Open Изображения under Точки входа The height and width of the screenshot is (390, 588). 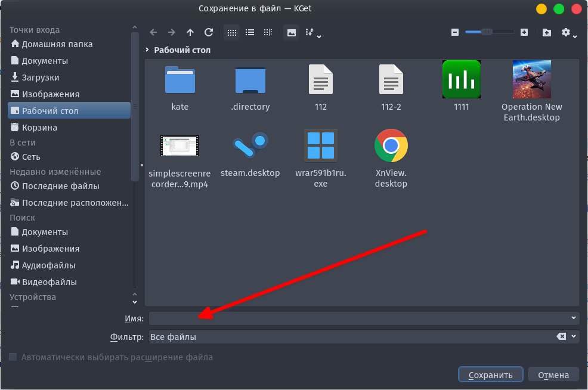pos(69,94)
